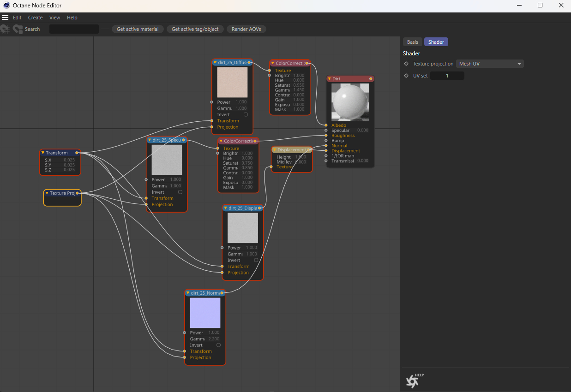Open the Octane HELP logo icon
The width and height of the screenshot is (571, 392).
click(414, 380)
